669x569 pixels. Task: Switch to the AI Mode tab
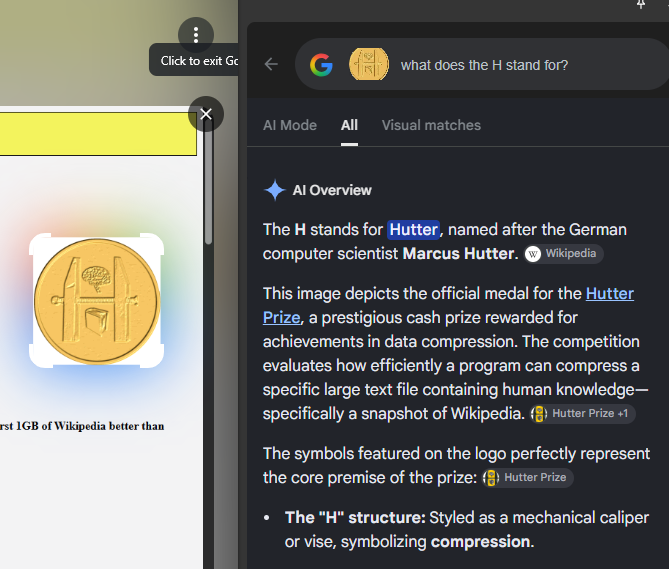tap(290, 125)
